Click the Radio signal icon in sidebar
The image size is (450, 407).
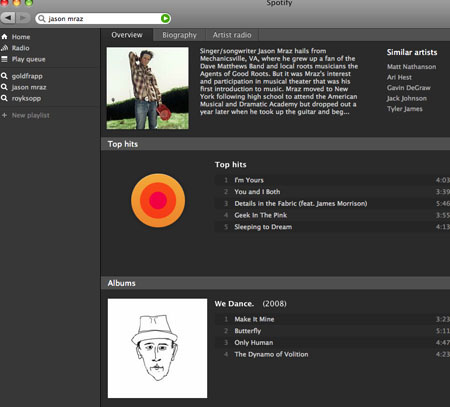pyautogui.click(x=4, y=48)
